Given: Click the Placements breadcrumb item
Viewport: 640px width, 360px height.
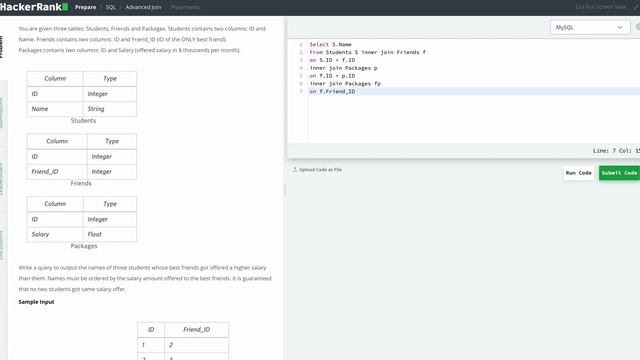Looking at the screenshot, I should tap(185, 7).
